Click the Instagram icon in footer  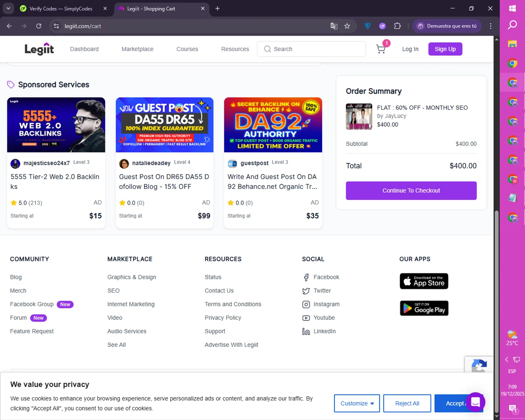pyautogui.click(x=306, y=304)
